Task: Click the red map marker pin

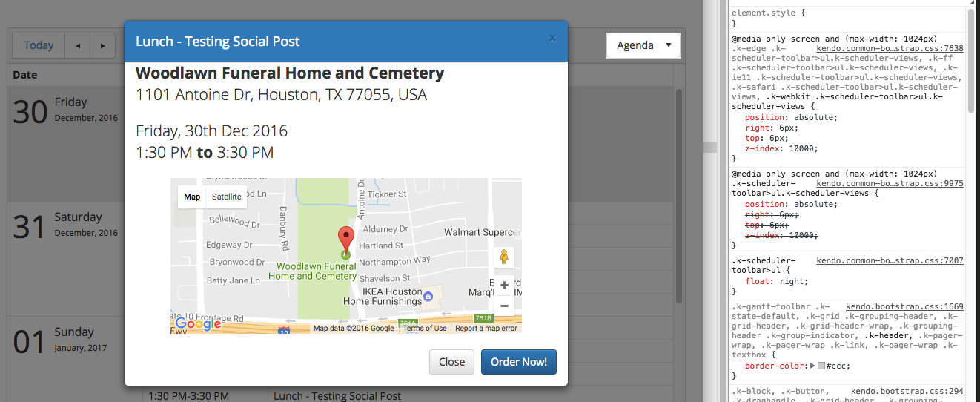Action: tap(346, 241)
